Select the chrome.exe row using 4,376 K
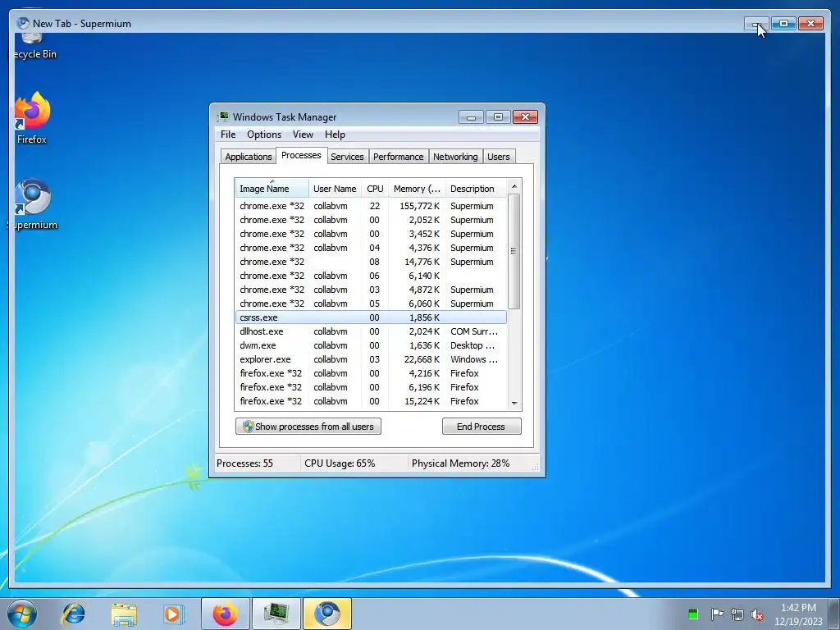840x630 pixels. pos(371,248)
